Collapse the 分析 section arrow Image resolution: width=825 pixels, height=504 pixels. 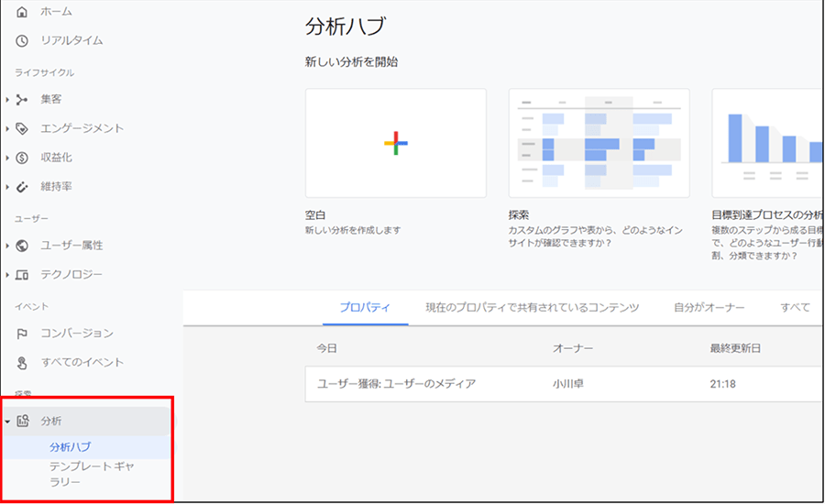pyautogui.click(x=7, y=422)
